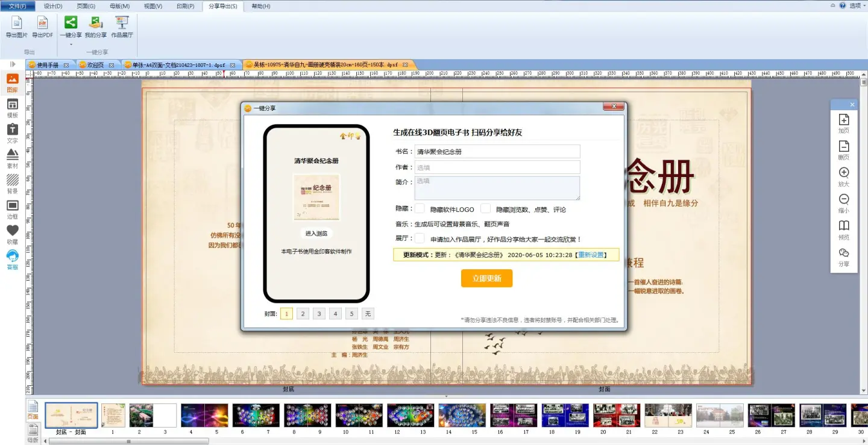Open the 收藏 favorites sidebar panel
Screen dimensions: 868x445
[12, 235]
